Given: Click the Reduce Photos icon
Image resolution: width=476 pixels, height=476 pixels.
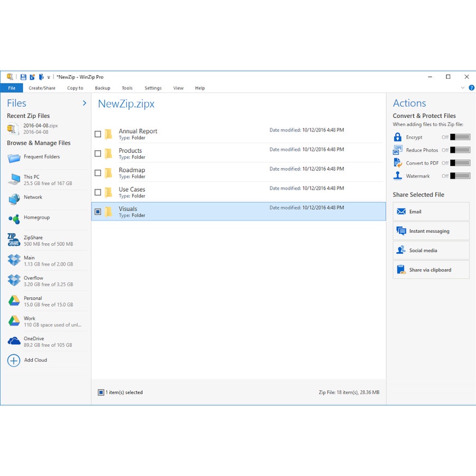Looking at the screenshot, I should [398, 150].
